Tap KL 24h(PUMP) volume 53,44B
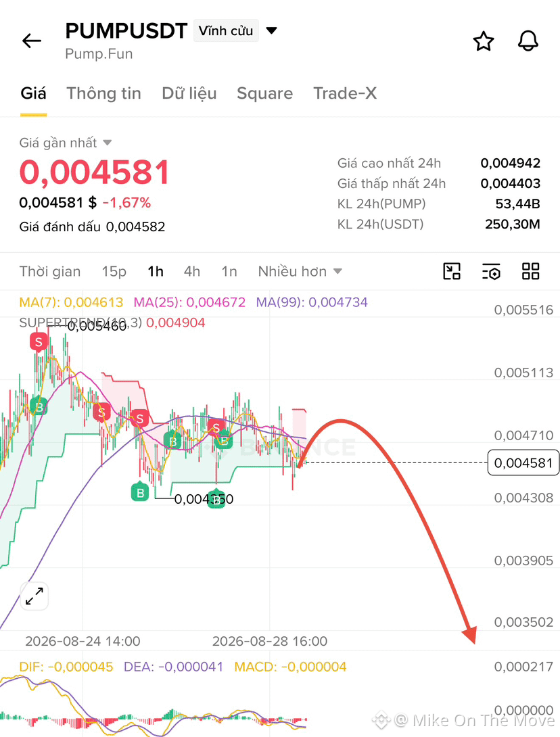The image size is (560, 737). pos(517,204)
